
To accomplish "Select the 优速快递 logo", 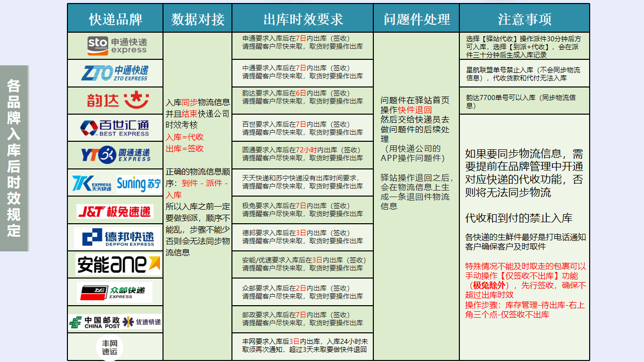I will pos(142,322).
